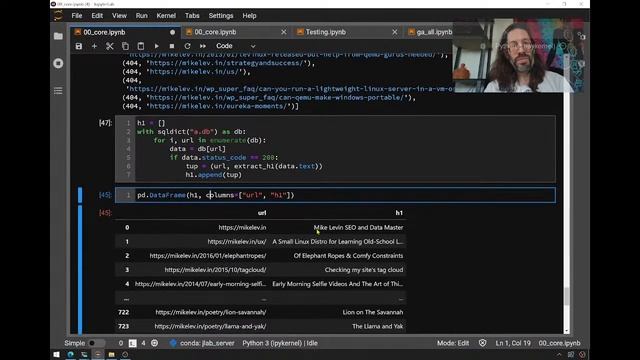Click the notebook vertical scrollbar thumb
Image resolution: width=640 pixels, height=360 pixels.
click(567, 296)
